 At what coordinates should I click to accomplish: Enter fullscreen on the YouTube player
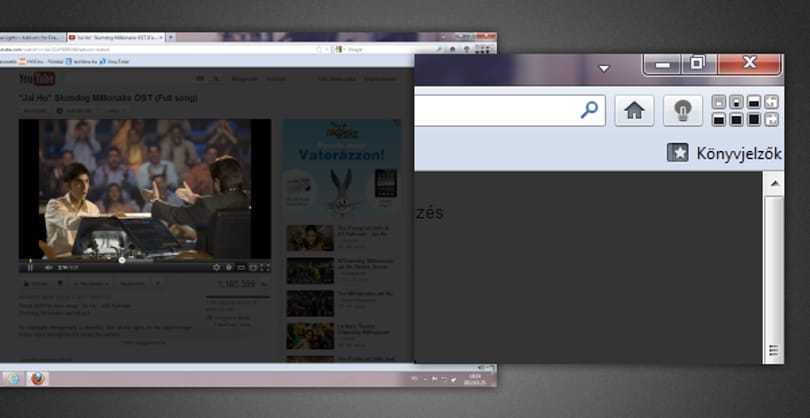point(264,267)
